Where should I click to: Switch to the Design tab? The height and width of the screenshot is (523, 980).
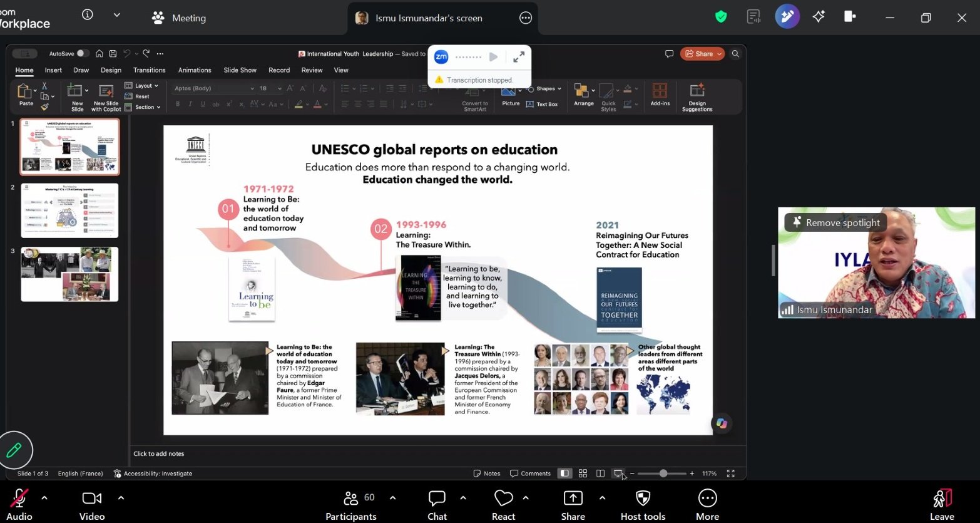click(111, 70)
